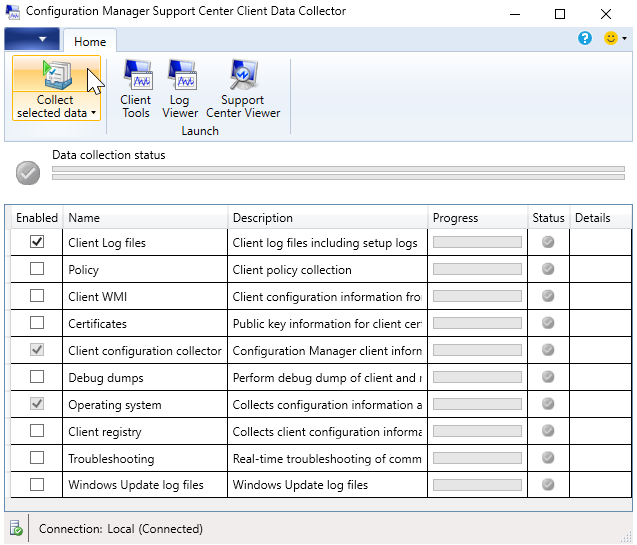
Task: Switch to the Home ribbon tab
Action: 90,41
